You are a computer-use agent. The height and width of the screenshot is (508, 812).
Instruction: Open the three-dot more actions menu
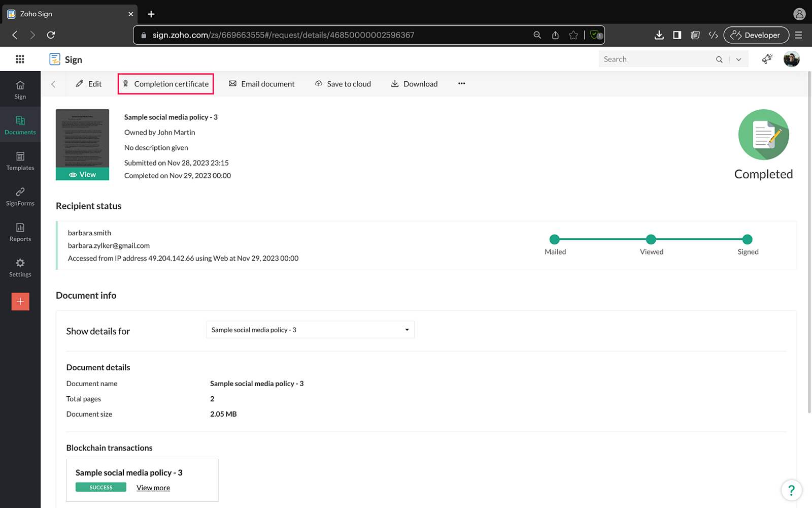tap(461, 84)
